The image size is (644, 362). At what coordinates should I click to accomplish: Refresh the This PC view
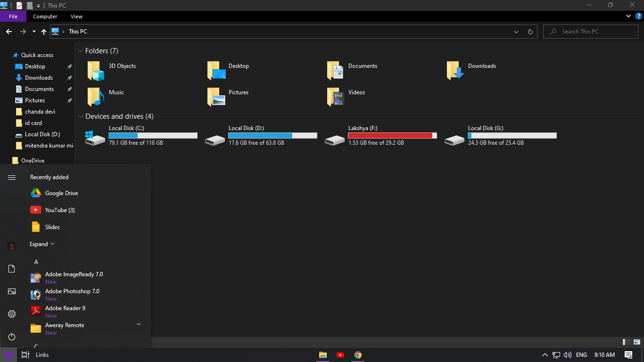click(x=530, y=32)
